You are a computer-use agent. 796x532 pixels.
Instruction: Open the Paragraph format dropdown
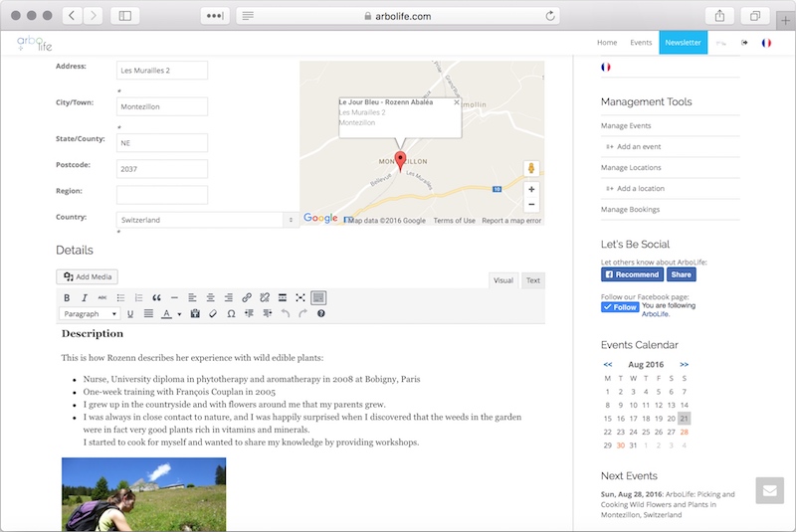click(90, 314)
